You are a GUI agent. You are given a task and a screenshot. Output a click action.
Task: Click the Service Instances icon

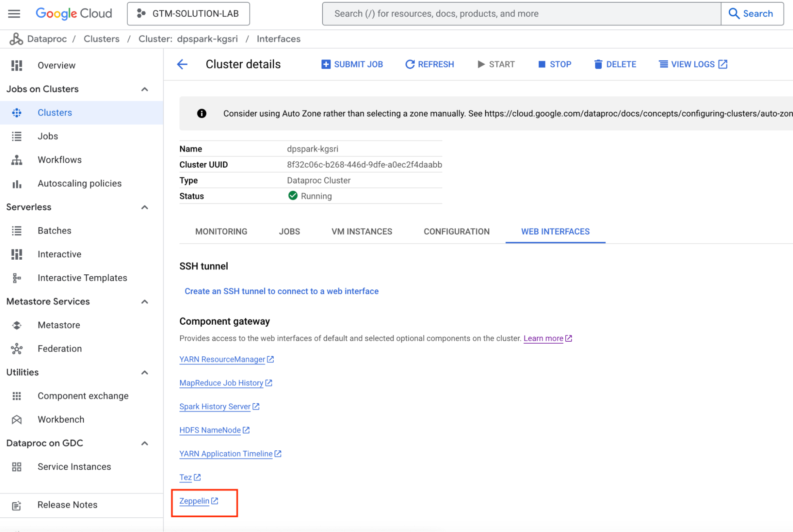(x=17, y=467)
